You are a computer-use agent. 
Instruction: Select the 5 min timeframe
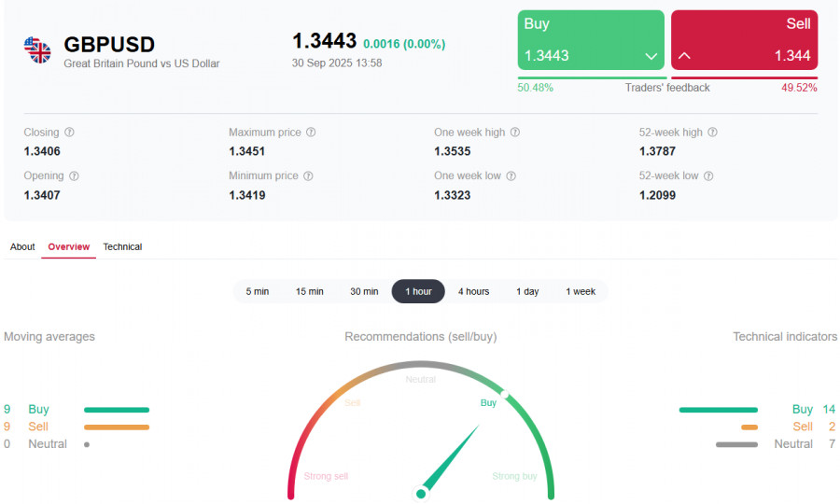258,291
